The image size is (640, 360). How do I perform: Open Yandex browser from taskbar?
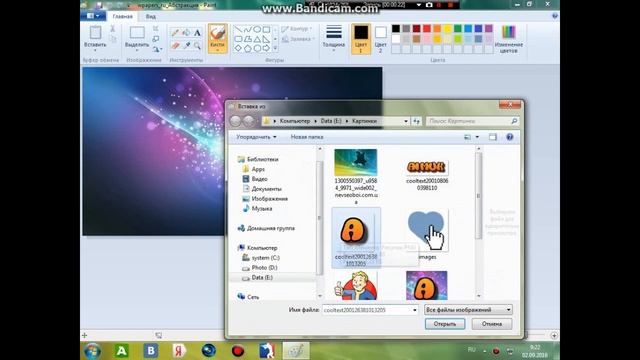point(179,351)
